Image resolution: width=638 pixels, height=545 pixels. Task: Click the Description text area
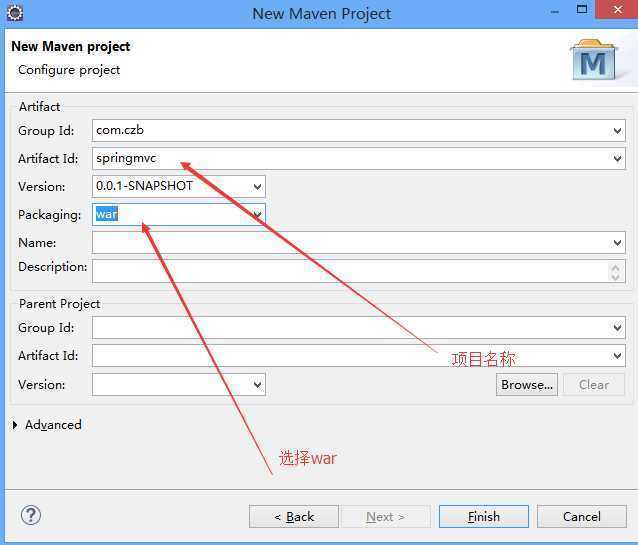click(x=358, y=271)
